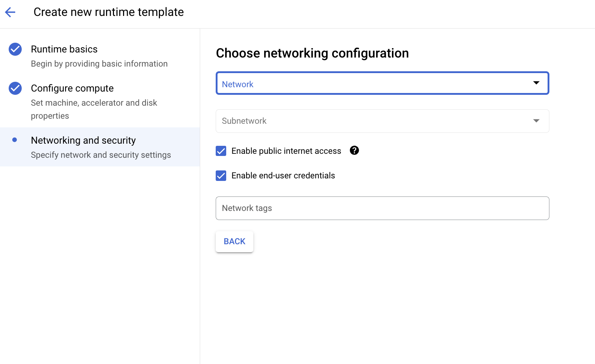Viewport: 595px width, 364px height.
Task: Uncheck Enable end-user credentials
Action: [x=221, y=175]
